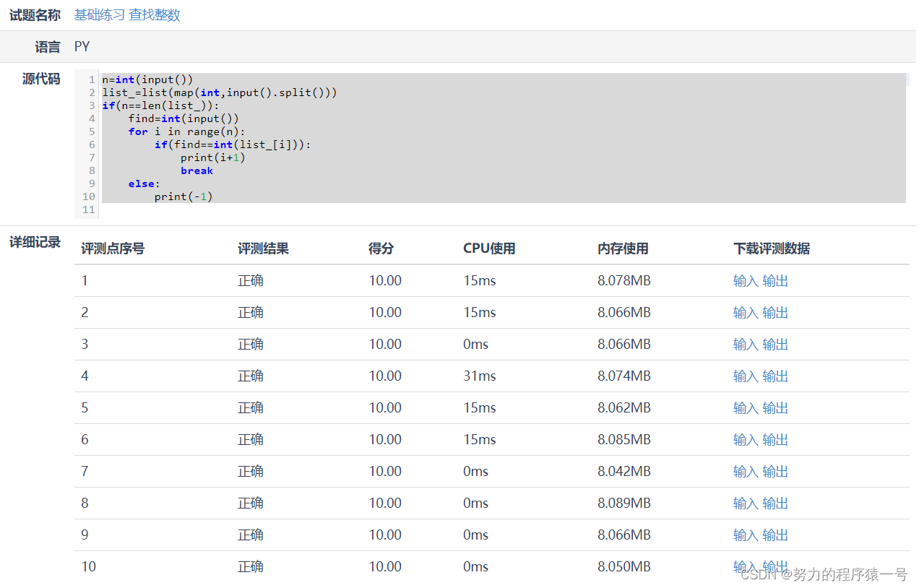919x588 pixels.
Task: Click the 31ms CPU value in row 4
Action: [480, 376]
